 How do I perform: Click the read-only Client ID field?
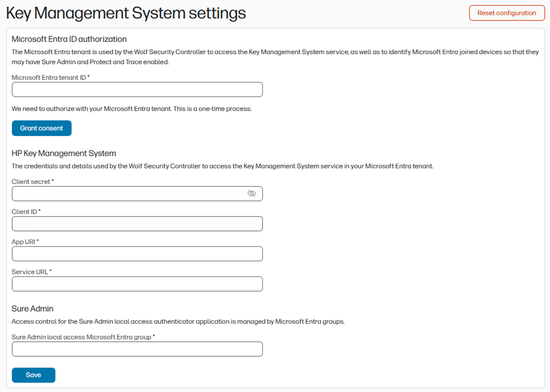click(137, 224)
